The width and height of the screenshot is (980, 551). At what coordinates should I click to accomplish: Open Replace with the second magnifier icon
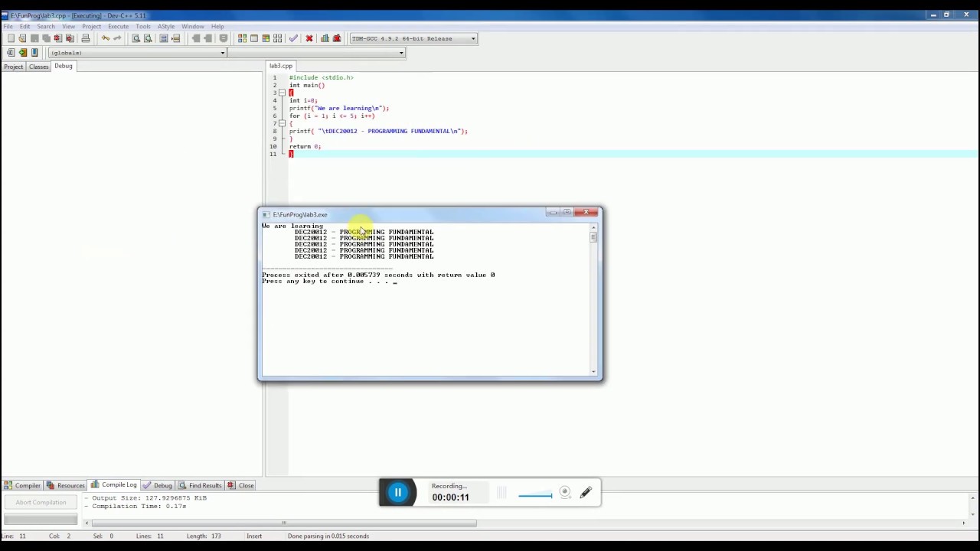tap(148, 38)
